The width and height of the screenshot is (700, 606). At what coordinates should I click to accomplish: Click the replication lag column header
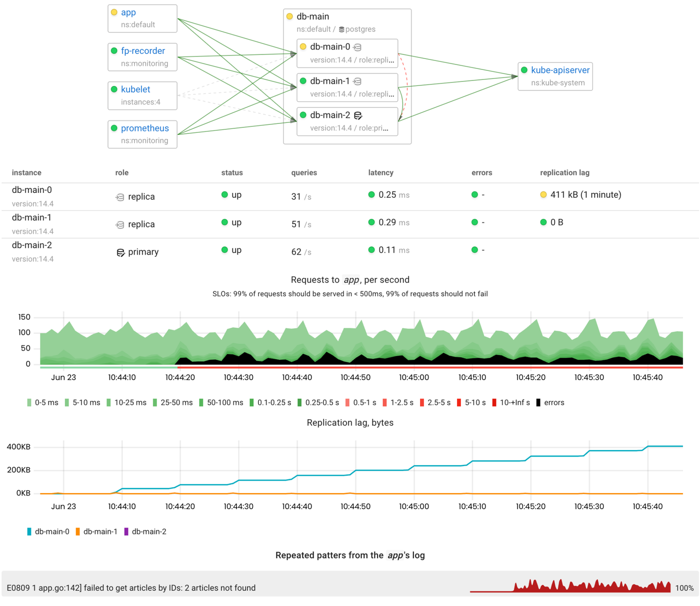pos(564,172)
